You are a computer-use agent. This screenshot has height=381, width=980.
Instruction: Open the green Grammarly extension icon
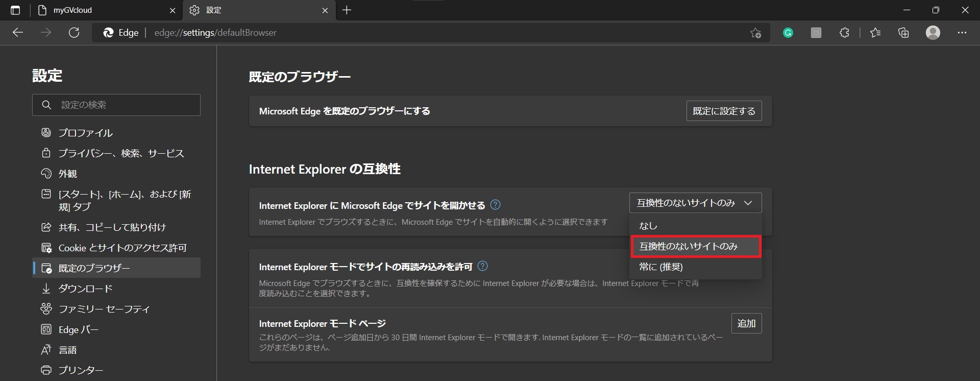pos(788,33)
